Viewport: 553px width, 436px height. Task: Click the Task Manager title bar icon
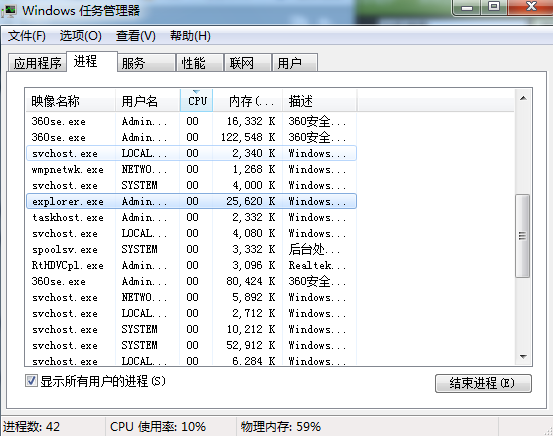coord(9,11)
